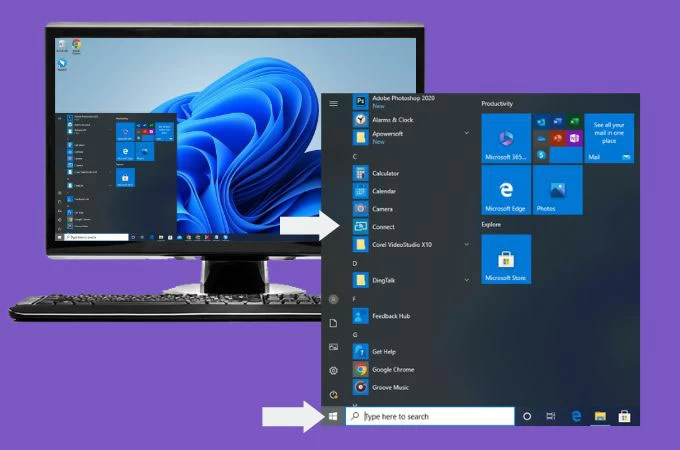The height and width of the screenshot is (450, 680).
Task: Expand the Apowersoft folder chevron
Action: [x=467, y=133]
